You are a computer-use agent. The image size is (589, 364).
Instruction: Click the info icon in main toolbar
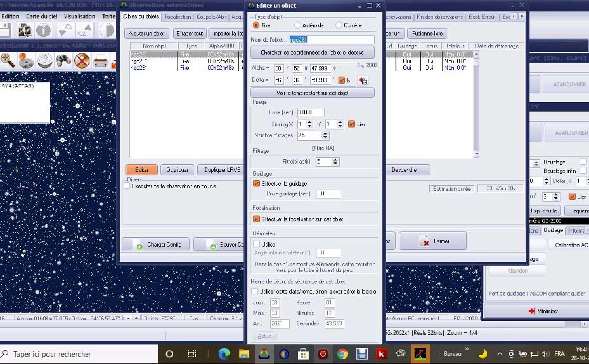[x=43, y=30]
